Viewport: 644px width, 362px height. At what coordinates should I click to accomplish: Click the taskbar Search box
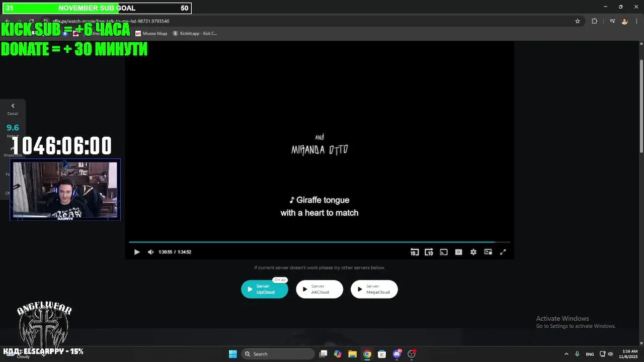278,354
